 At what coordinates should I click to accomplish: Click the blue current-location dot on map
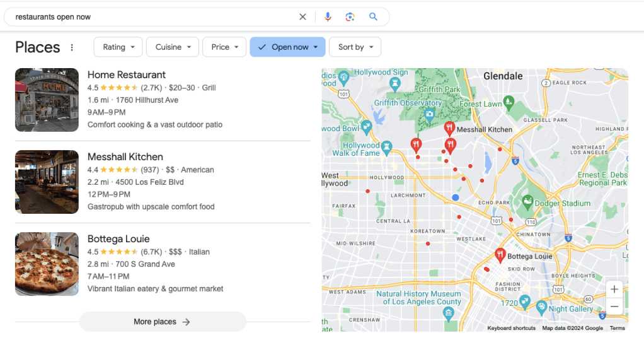click(455, 197)
